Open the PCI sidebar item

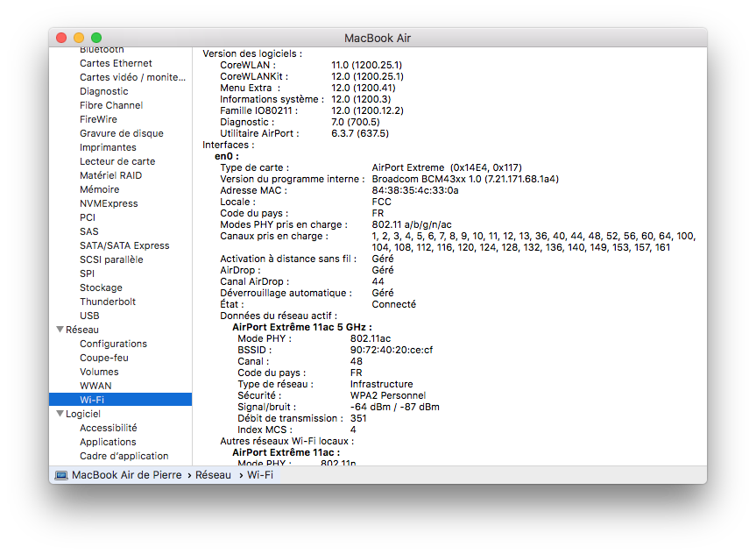coord(88,217)
